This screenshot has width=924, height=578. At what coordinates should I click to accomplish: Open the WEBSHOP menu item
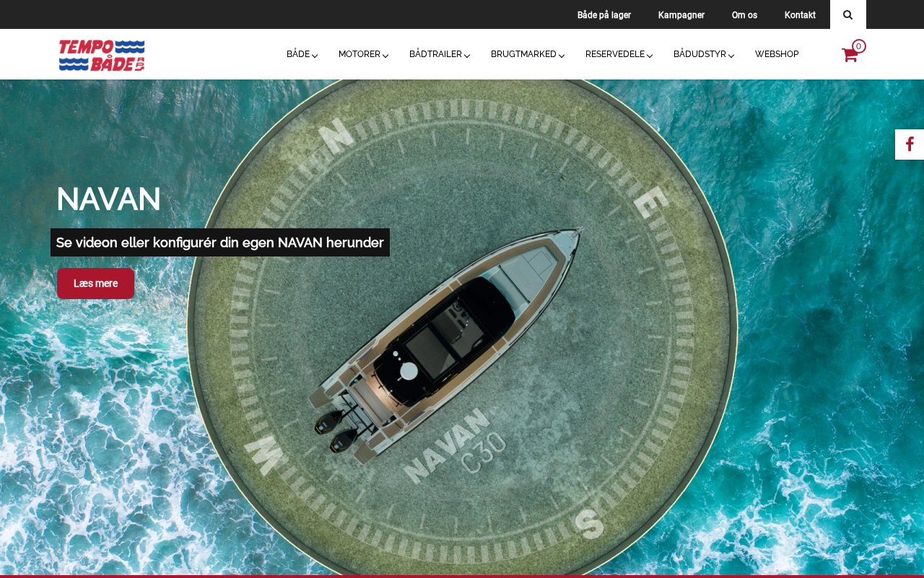coord(777,54)
